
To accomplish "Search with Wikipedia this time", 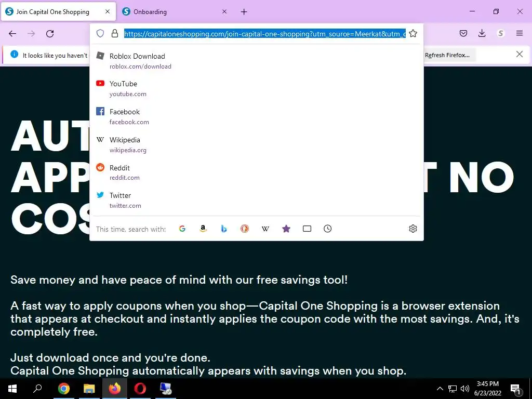I will pos(265,229).
